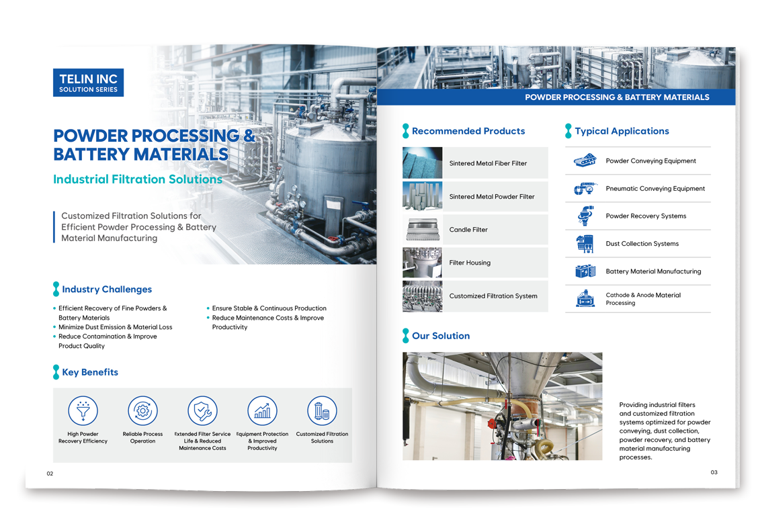Click the Pneumatic Conveying Equipment icon
This screenshot has height=532, width=758.
[585, 189]
